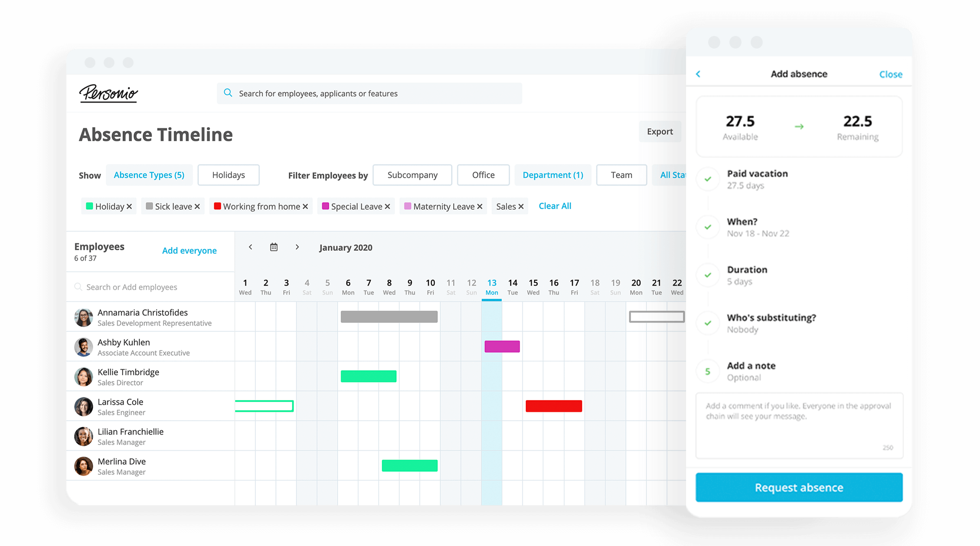Expand the Team filter dropdown
Image resolution: width=980 pixels, height=546 pixels.
[621, 175]
